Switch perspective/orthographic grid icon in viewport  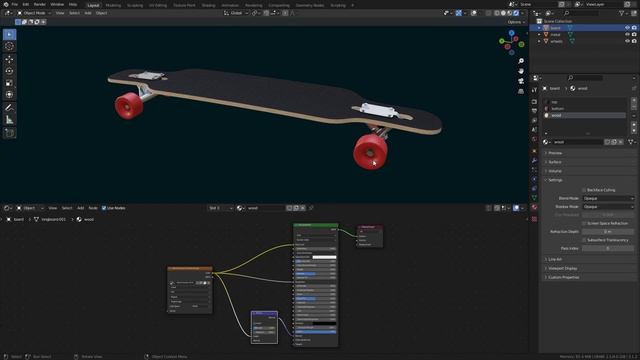pos(521,91)
